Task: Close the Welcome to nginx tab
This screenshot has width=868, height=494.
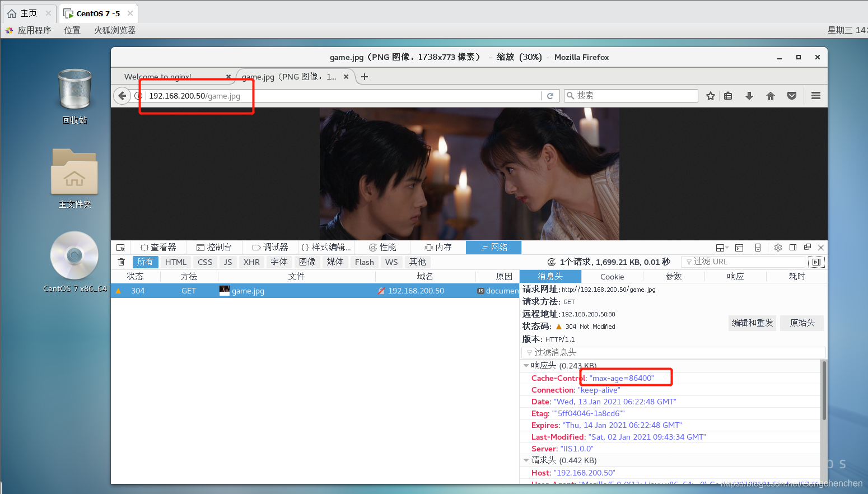Action: pos(228,77)
